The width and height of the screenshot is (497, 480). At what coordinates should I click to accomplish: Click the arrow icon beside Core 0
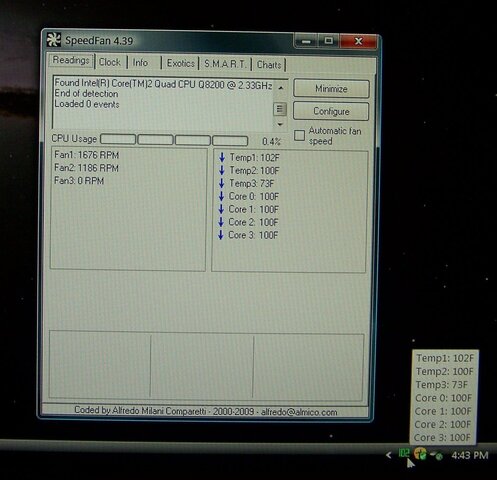tap(221, 196)
